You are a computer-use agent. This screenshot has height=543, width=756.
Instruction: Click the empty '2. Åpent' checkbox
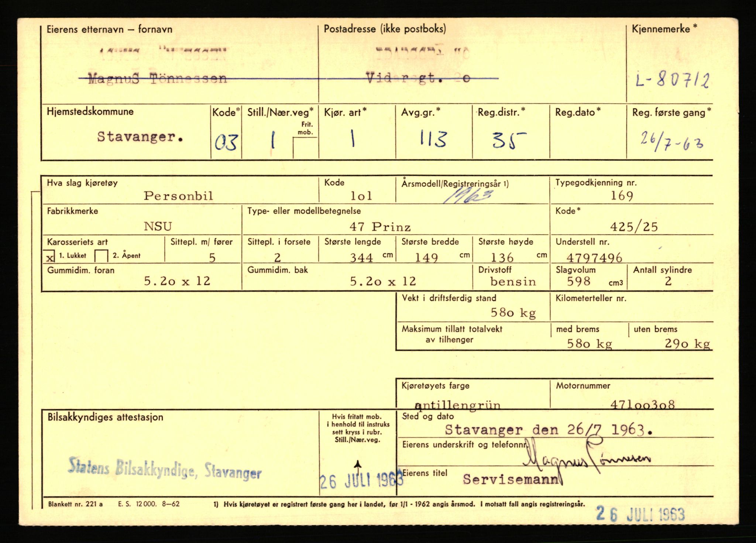pyautogui.click(x=102, y=256)
